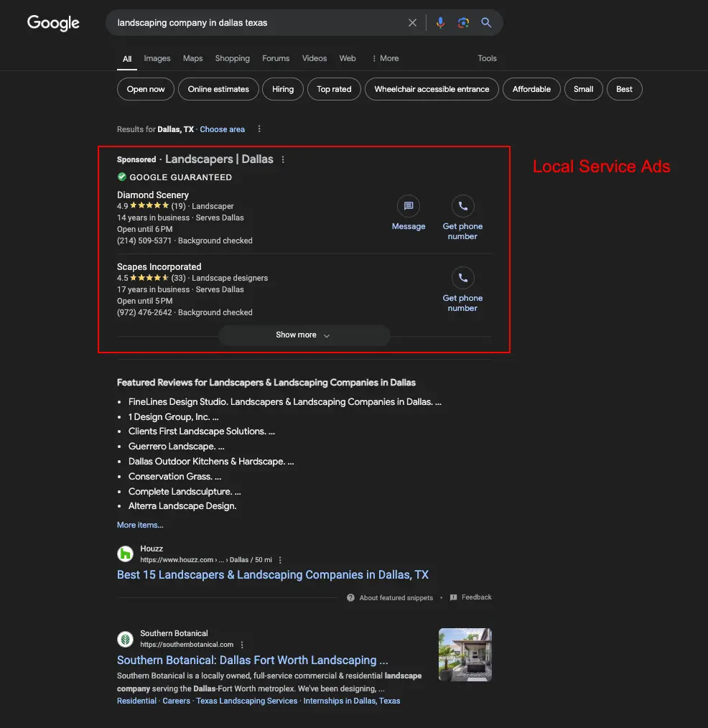This screenshot has width=708, height=728.
Task: Switch to the Forums tab
Action: 276,58
